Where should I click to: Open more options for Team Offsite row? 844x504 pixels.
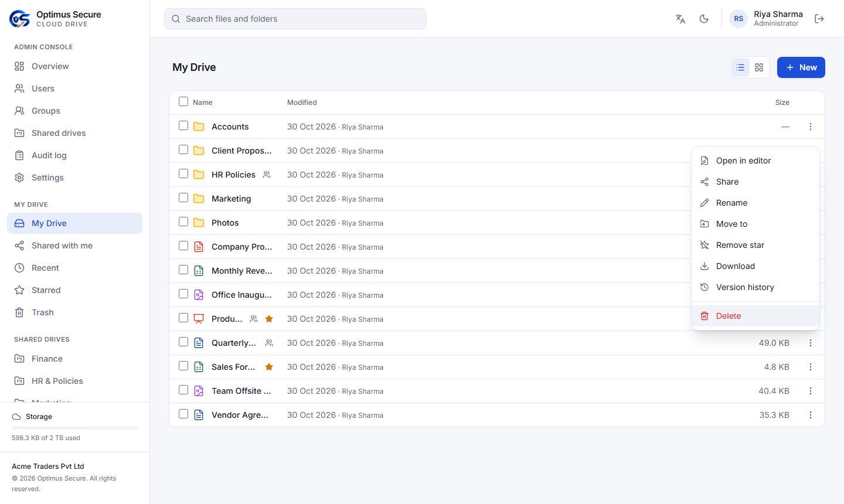pos(811,391)
